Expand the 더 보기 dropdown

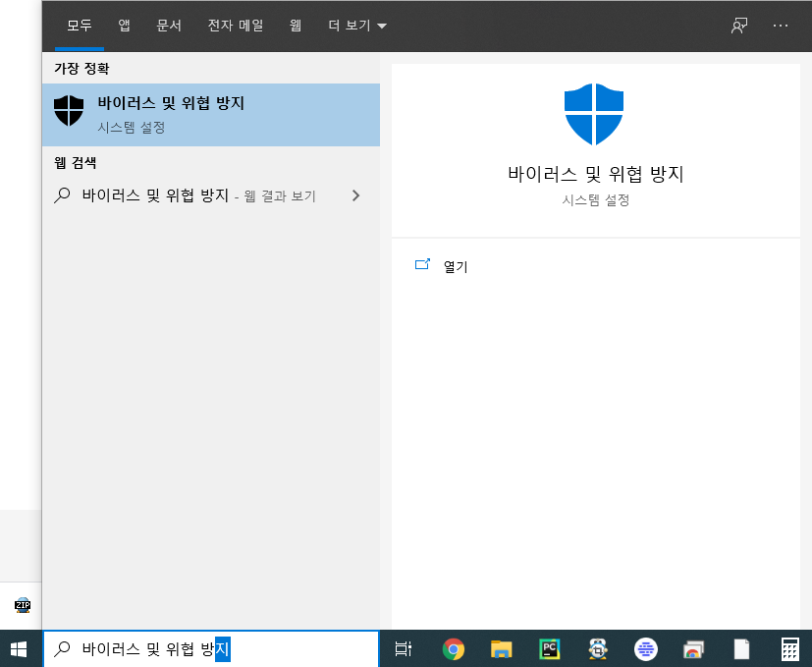(357, 26)
